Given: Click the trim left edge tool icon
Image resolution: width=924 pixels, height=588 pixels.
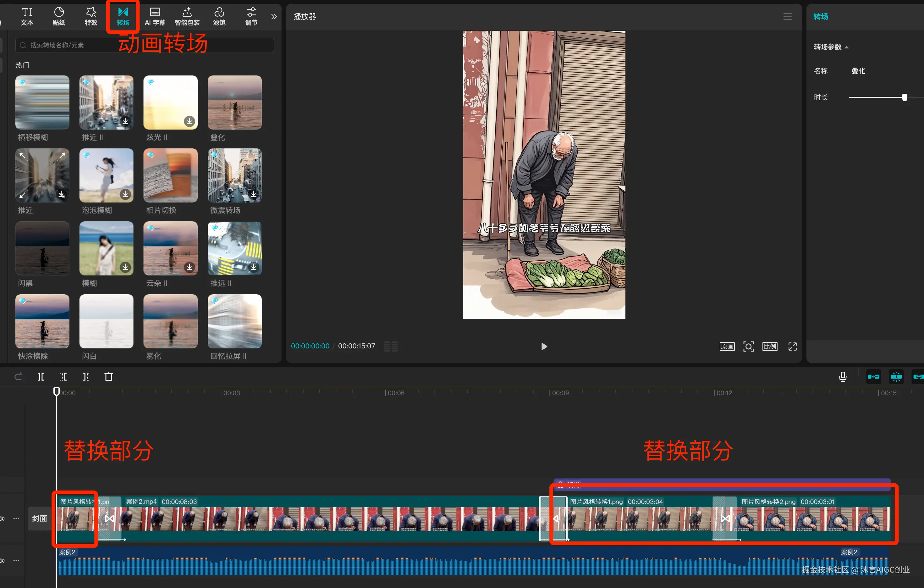Looking at the screenshot, I should click(x=63, y=376).
